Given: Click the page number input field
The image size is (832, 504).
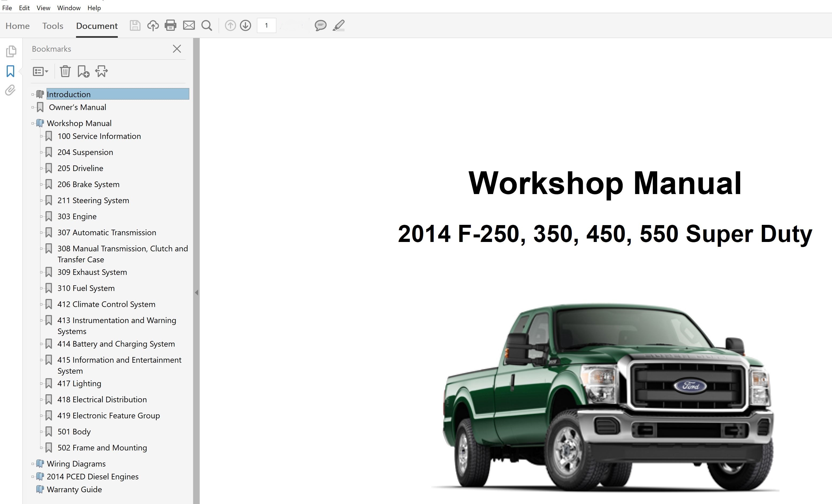Looking at the screenshot, I should click(x=266, y=25).
